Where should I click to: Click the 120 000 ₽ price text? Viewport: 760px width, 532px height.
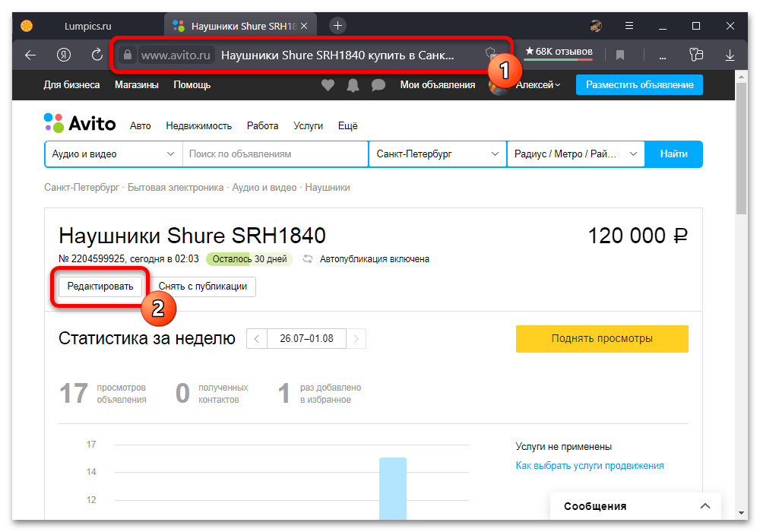pos(638,236)
